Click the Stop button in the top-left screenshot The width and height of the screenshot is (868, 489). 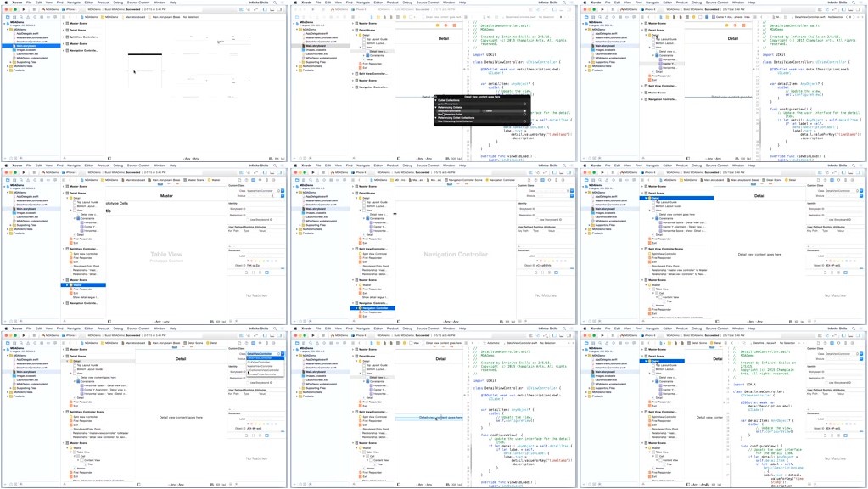click(34, 9)
